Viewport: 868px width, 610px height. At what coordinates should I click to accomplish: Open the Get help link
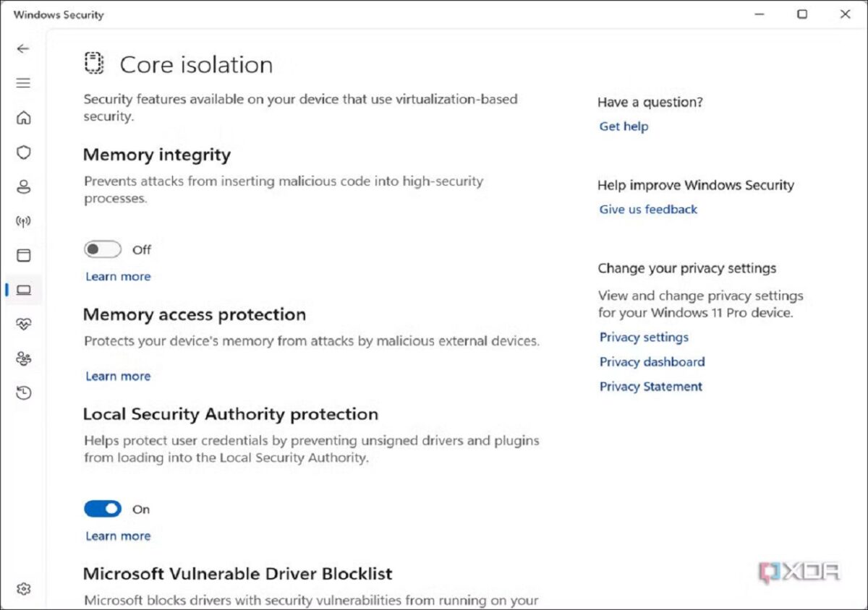(x=624, y=126)
